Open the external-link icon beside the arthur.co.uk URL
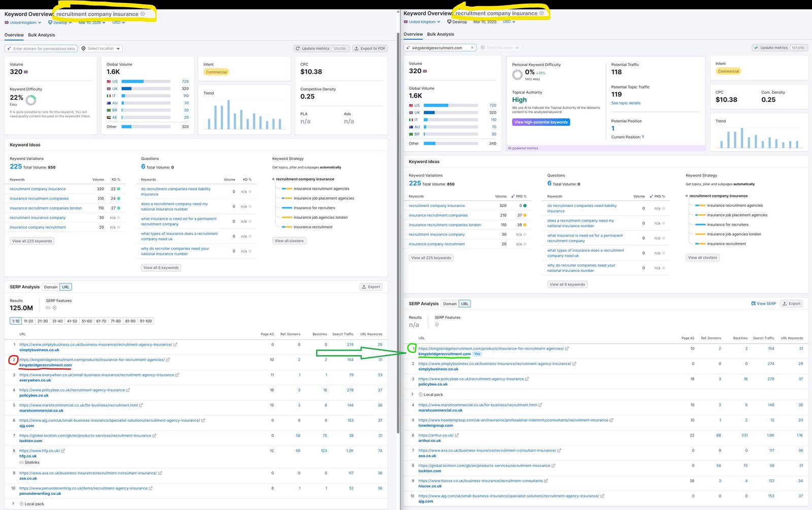This screenshot has height=510, width=812. tap(457, 435)
